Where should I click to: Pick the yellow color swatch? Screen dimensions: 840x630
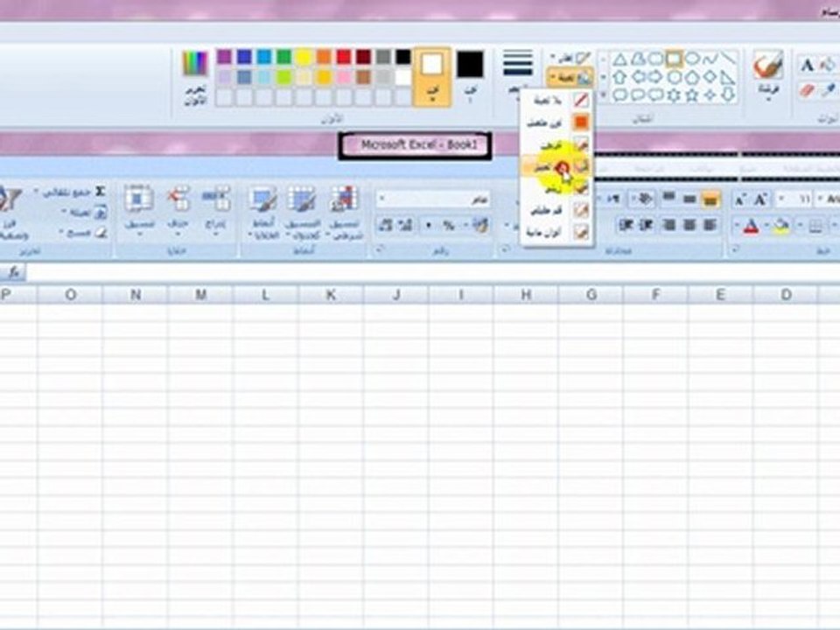point(304,56)
